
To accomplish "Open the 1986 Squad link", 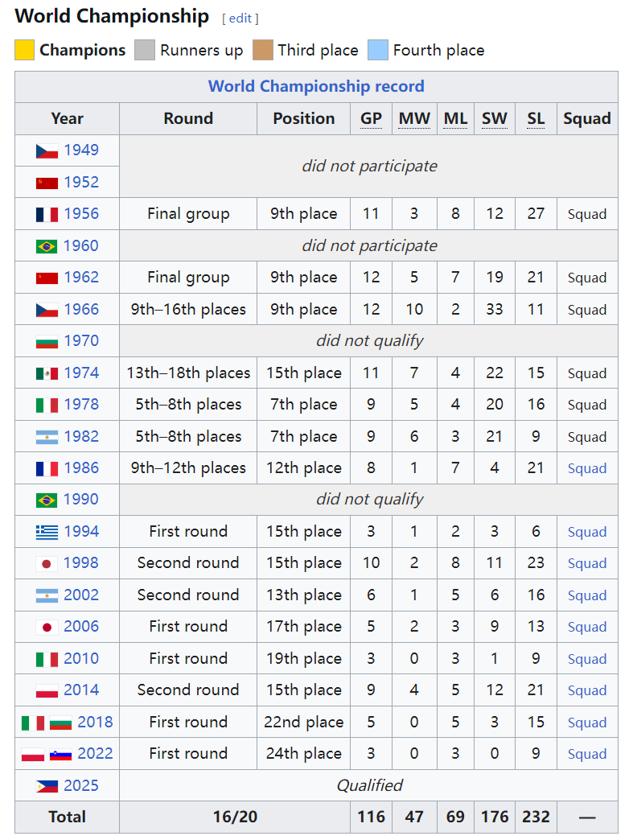I will click(x=587, y=468).
